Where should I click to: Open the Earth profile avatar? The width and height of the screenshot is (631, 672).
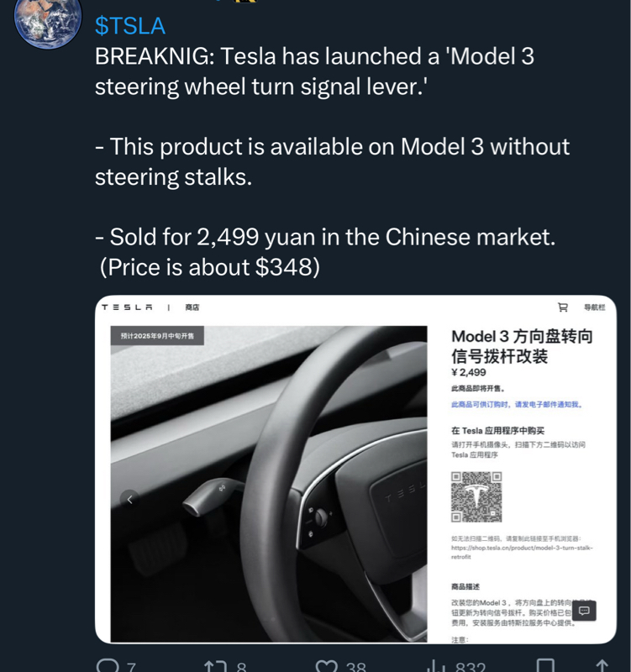48,17
